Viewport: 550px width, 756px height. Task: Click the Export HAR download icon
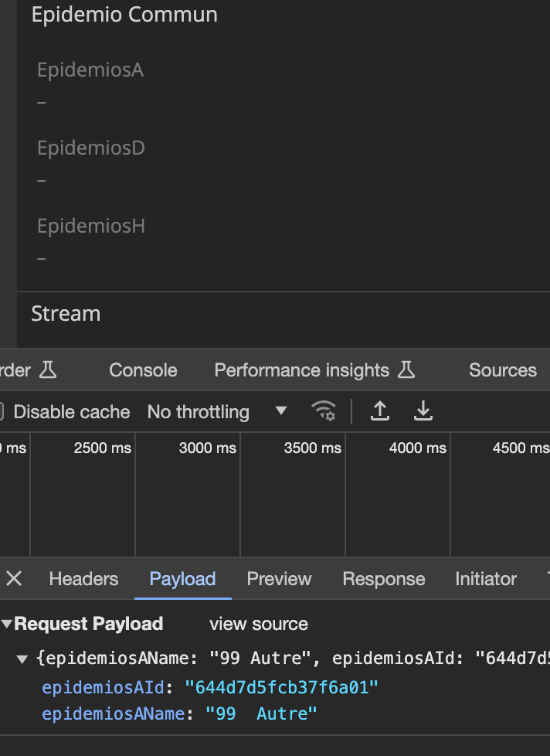[x=423, y=411]
